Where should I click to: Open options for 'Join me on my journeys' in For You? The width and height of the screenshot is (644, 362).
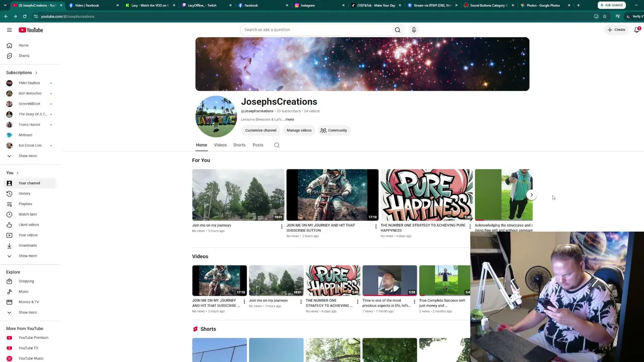[x=282, y=227]
